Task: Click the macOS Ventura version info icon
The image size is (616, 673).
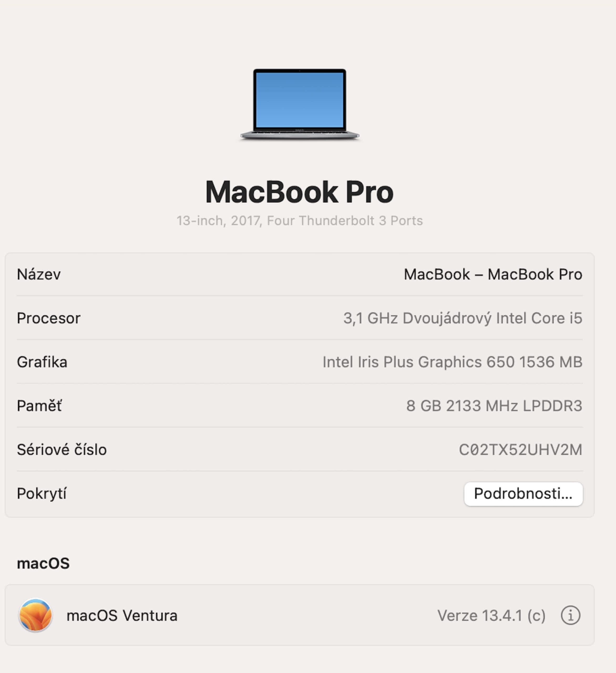Action: pyautogui.click(x=570, y=615)
